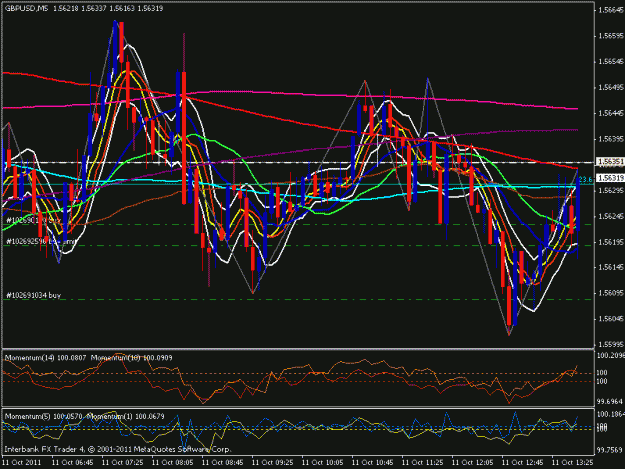Click the 1.56351 price level tag
This screenshot has height=469, width=625.
tap(610, 161)
